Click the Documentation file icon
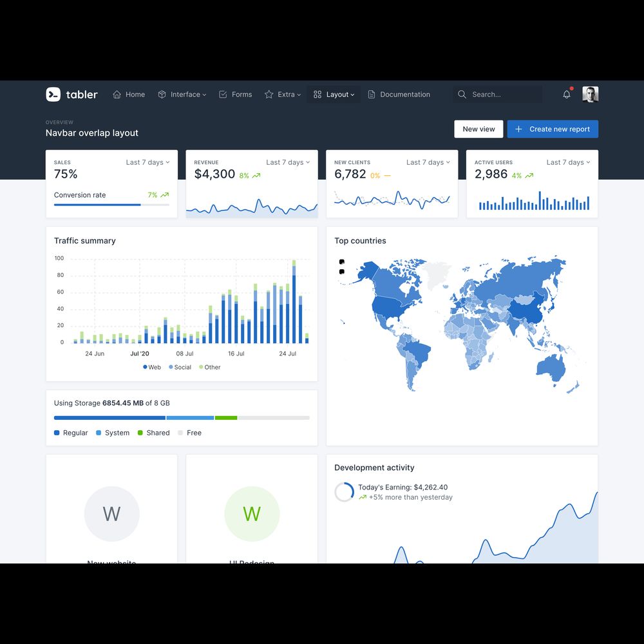The height and width of the screenshot is (644, 644). 372,95
